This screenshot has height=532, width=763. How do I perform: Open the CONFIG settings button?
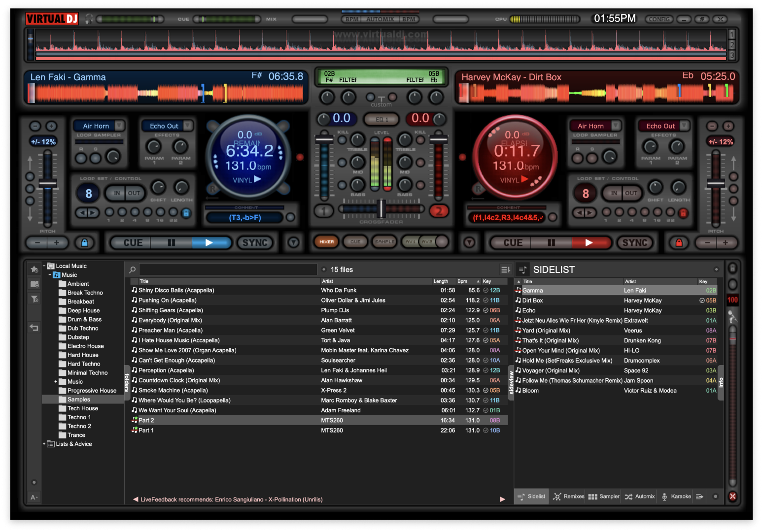point(659,19)
